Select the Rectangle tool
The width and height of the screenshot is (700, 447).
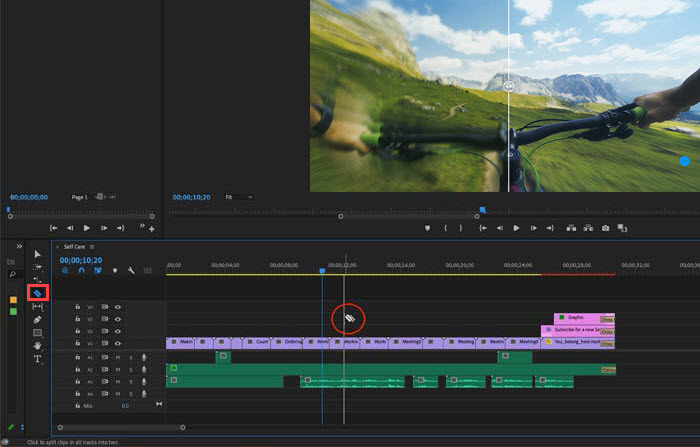coord(37,332)
